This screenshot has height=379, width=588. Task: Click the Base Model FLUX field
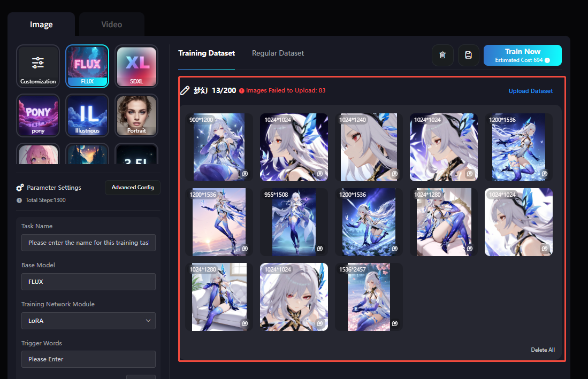pos(88,282)
